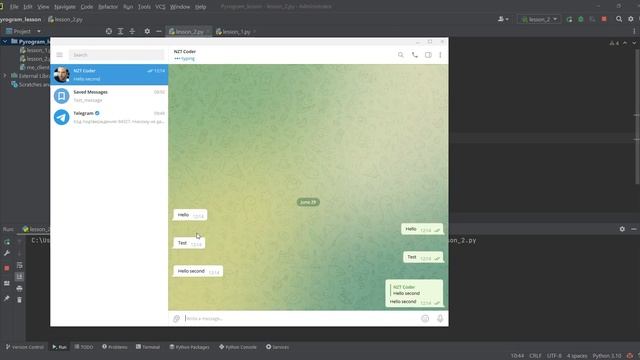
Task: Open the View menu in PyCharm
Action: [43, 7]
